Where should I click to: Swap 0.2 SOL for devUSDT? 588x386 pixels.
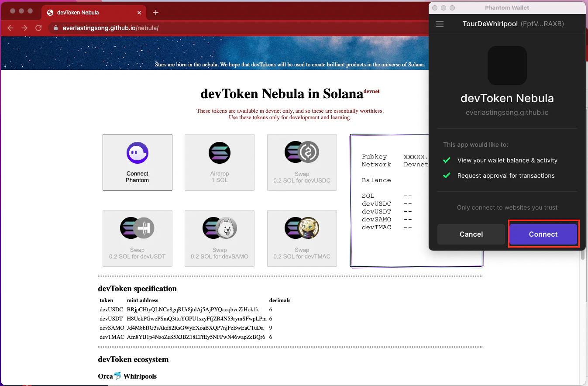[138, 238]
